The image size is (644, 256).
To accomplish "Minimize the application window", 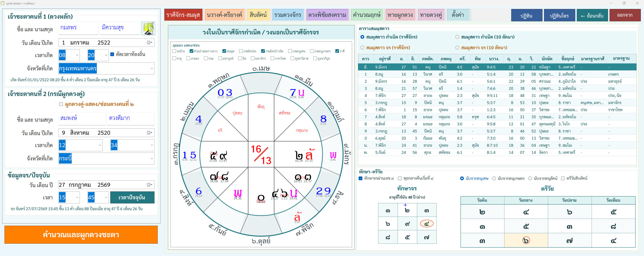I will (x=611, y=3).
